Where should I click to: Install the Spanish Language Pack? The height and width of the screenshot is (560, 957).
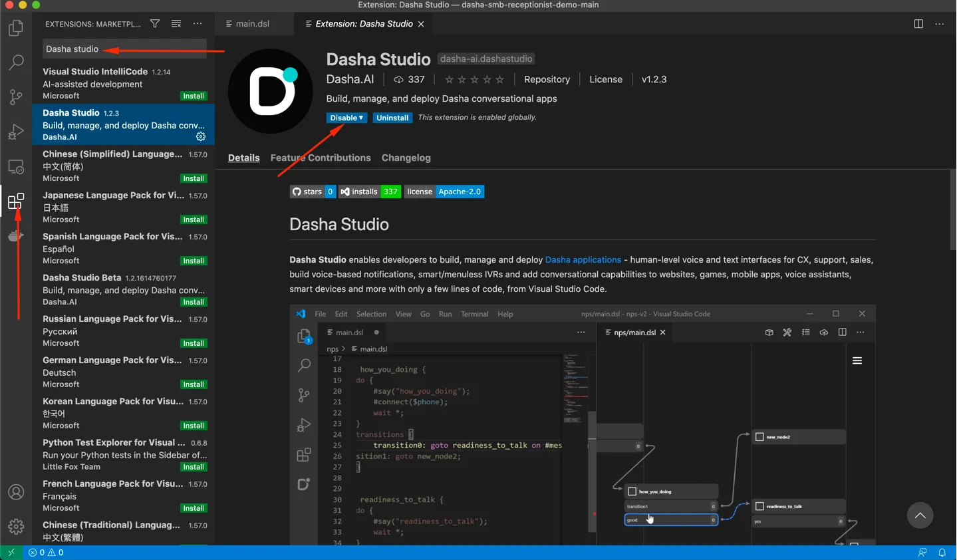click(x=194, y=261)
